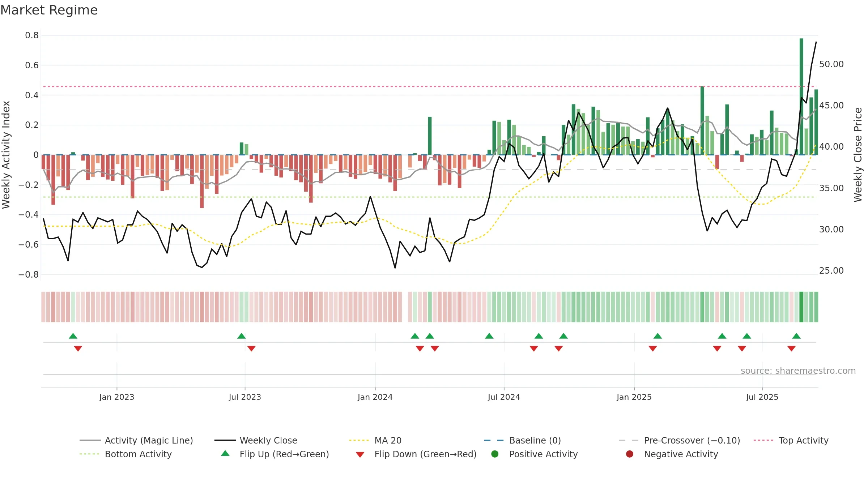Click the source: sharemaestro.com text
The height and width of the screenshot is (488, 868).
click(798, 371)
